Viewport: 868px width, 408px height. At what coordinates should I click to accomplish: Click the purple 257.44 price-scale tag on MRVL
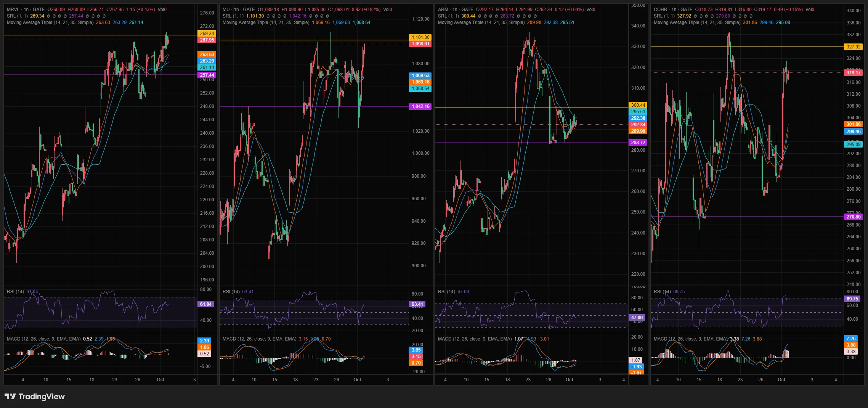coord(207,75)
